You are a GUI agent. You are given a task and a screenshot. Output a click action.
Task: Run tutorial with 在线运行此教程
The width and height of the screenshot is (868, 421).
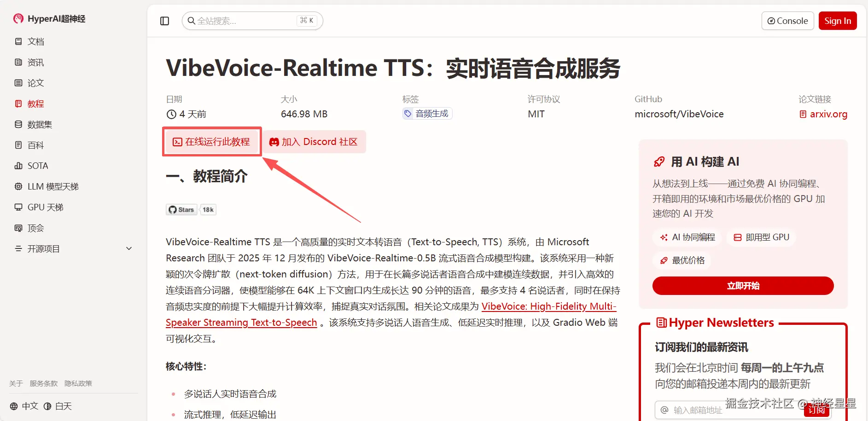pyautogui.click(x=212, y=142)
